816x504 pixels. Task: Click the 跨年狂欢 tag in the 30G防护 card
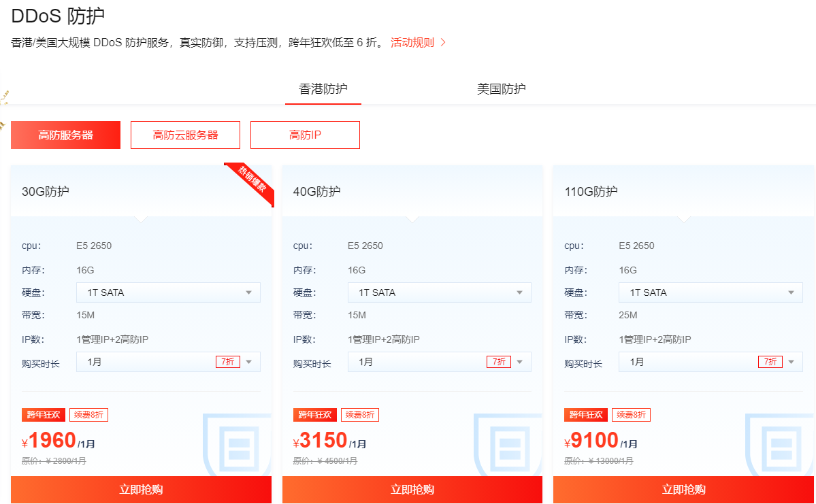(x=43, y=414)
